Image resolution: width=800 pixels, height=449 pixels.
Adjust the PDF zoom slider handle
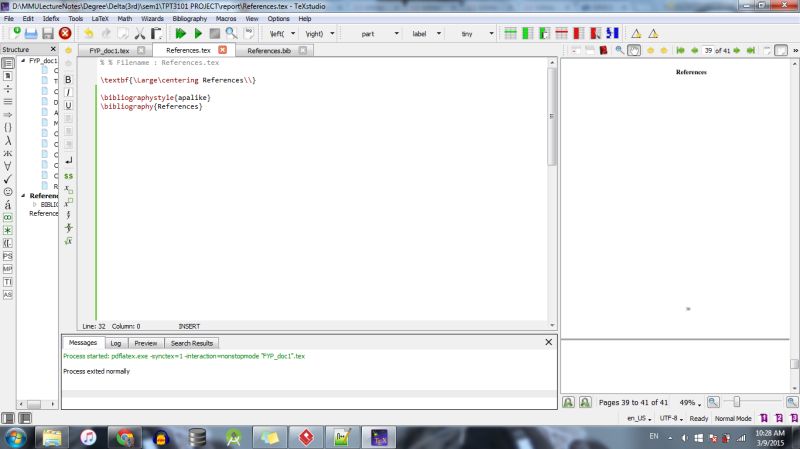point(736,402)
